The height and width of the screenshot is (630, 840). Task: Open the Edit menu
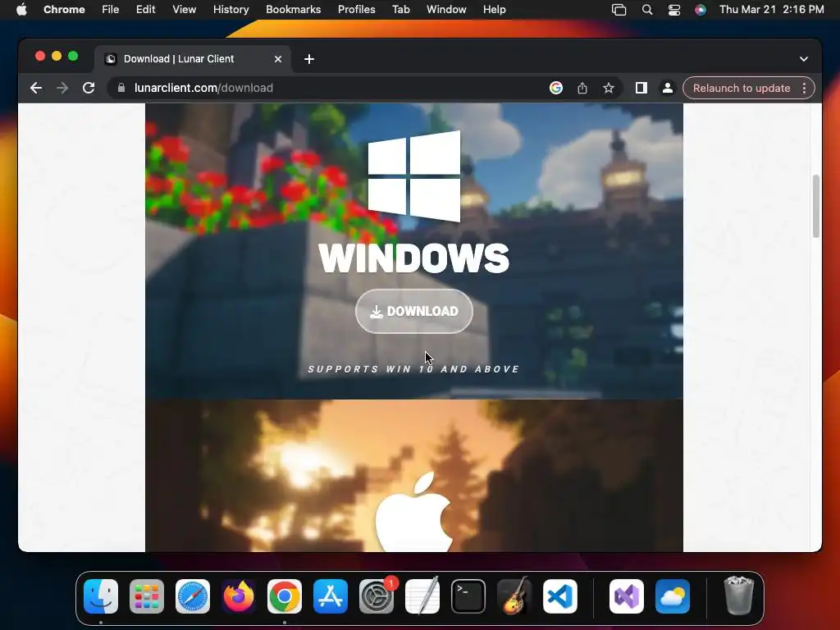[x=145, y=9]
